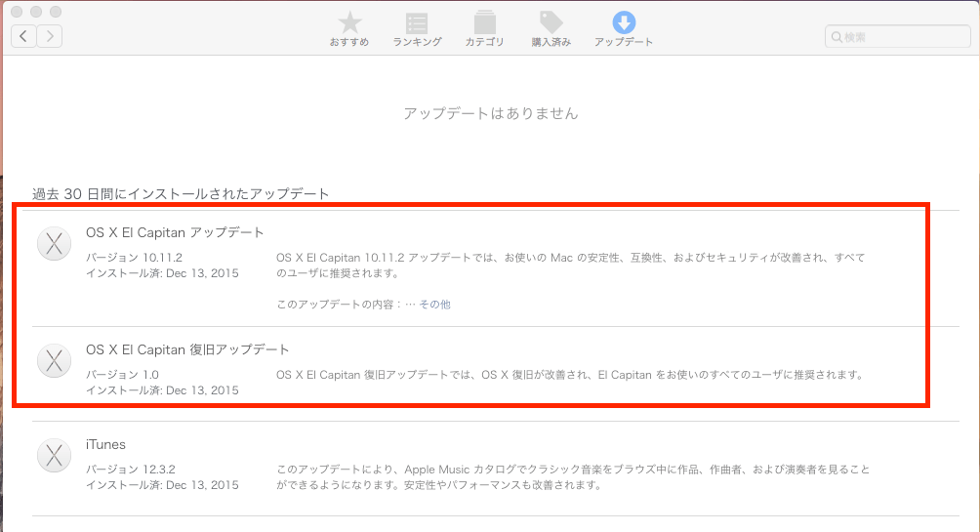
Task: Go forward with the right arrow button
Action: pos(50,36)
